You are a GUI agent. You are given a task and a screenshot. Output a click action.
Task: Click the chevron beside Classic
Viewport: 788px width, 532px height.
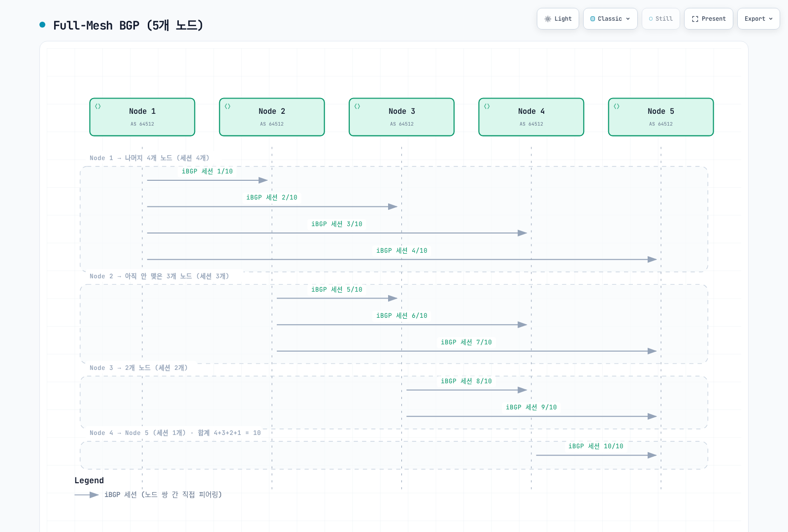(x=628, y=19)
